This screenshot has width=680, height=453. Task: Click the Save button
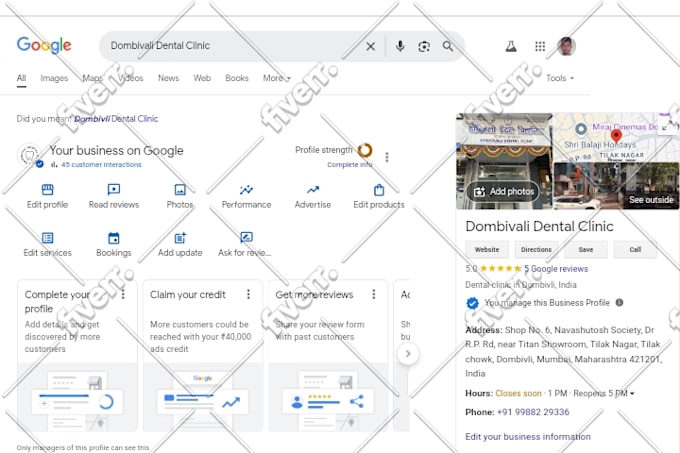click(x=586, y=250)
